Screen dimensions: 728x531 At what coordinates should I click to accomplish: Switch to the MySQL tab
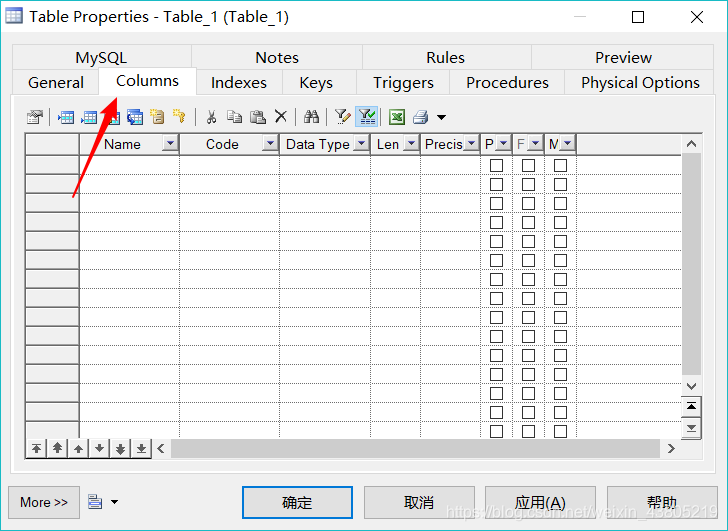(101, 58)
